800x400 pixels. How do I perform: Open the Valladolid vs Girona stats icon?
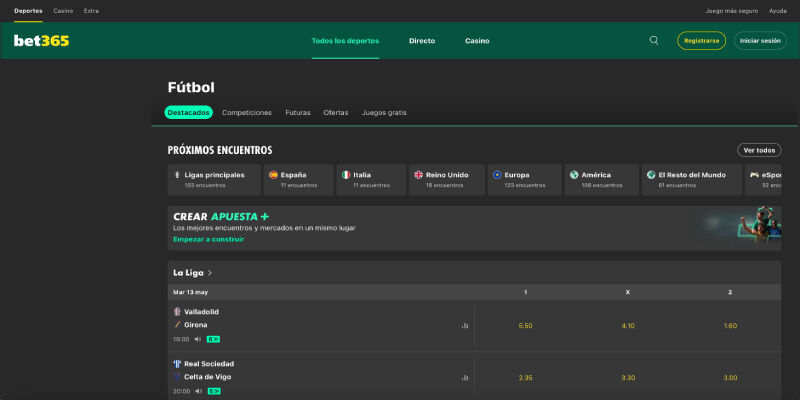pyautogui.click(x=465, y=326)
